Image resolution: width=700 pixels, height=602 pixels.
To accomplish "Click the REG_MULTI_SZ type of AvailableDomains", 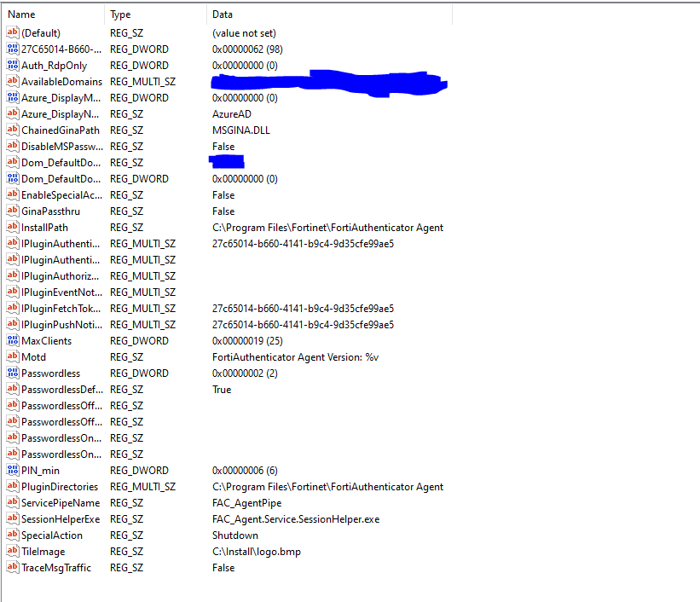I will (x=143, y=82).
